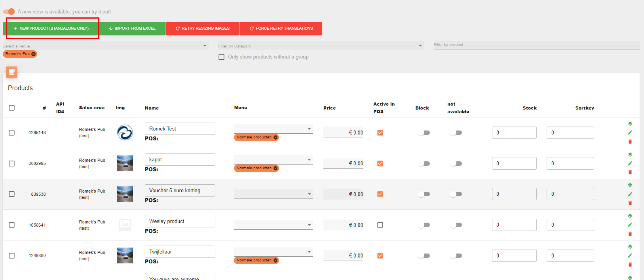Open the layers icon for Romek Test
The height and width of the screenshot is (280, 644).
point(630,124)
